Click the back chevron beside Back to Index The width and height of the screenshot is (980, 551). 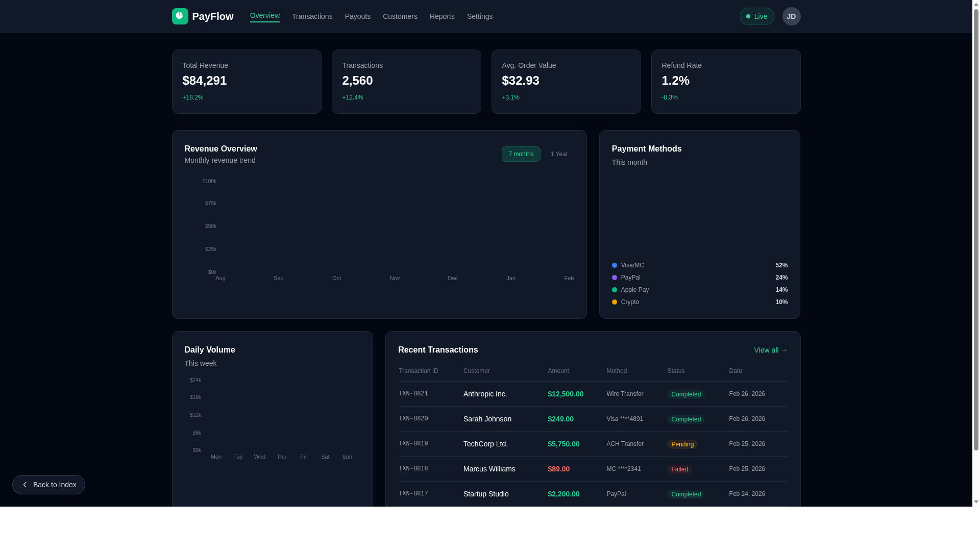pyautogui.click(x=24, y=485)
